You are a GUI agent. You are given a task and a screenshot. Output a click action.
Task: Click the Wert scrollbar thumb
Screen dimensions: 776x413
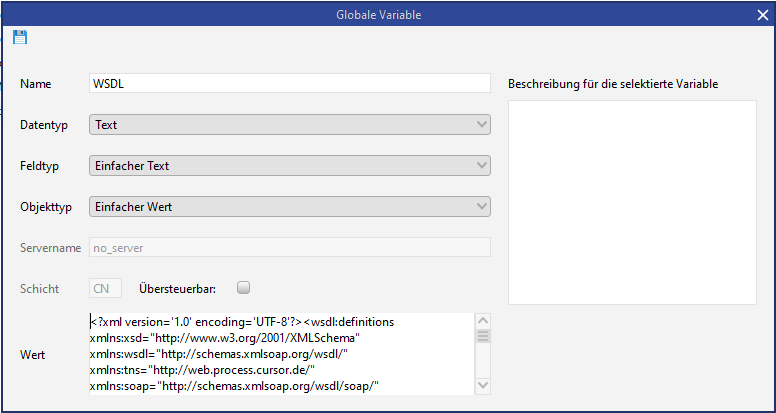(482, 336)
